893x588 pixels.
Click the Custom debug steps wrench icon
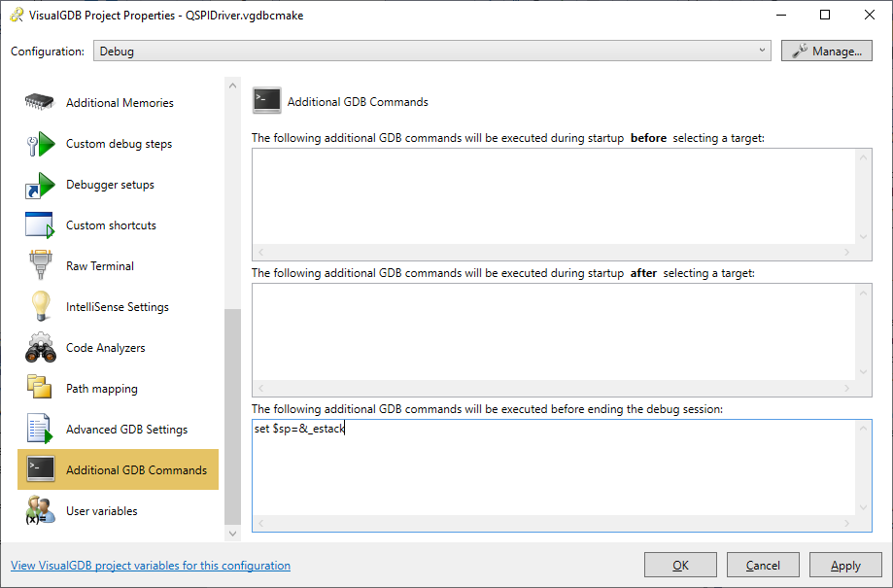[40, 144]
